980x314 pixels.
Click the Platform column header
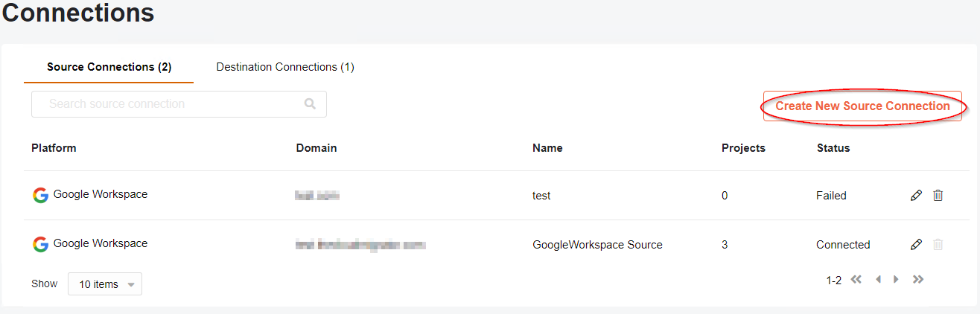(x=54, y=148)
